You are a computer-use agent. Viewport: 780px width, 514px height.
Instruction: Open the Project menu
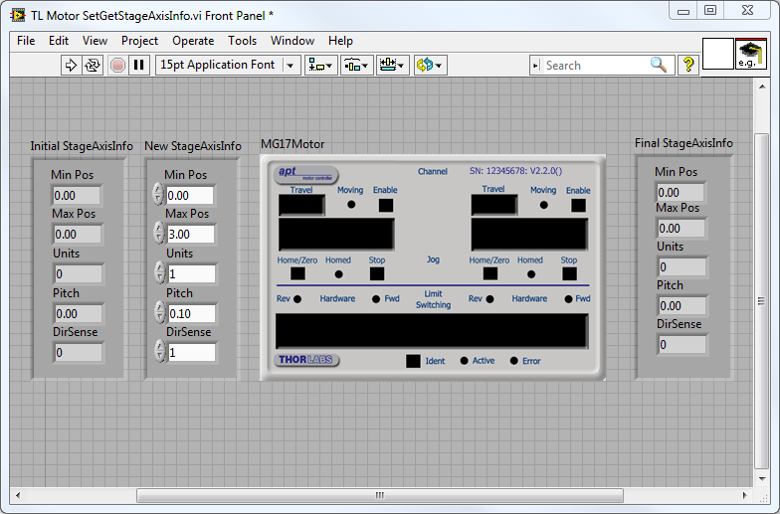(139, 41)
